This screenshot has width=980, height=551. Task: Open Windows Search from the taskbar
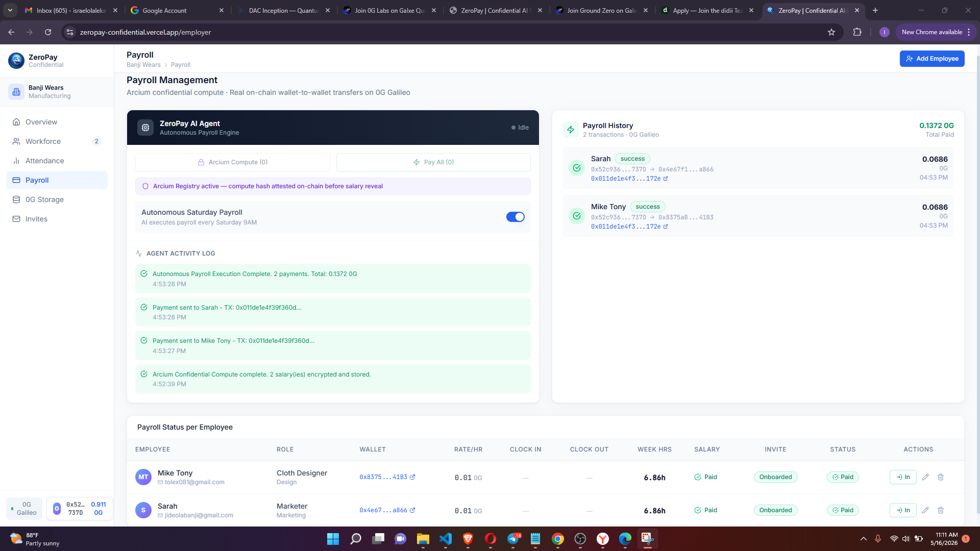click(356, 539)
